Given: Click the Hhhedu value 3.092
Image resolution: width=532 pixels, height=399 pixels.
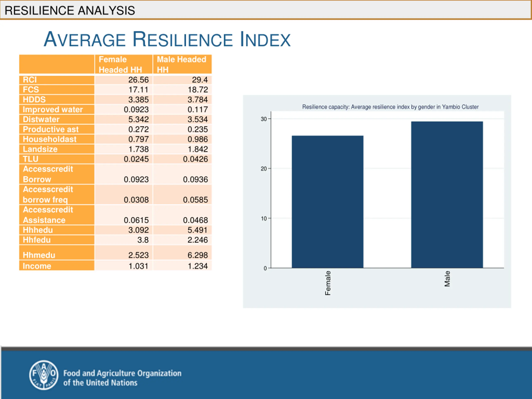Looking at the screenshot, I should pos(138,230).
